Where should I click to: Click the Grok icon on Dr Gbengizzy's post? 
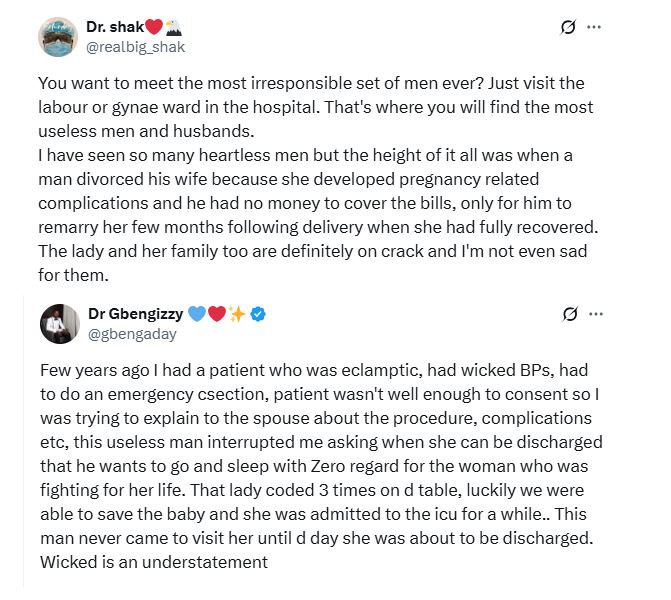(570, 314)
